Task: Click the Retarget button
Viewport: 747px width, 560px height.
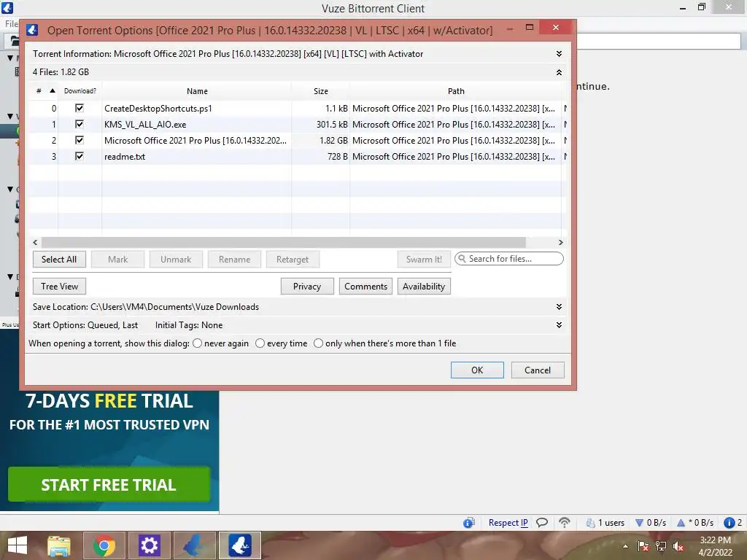Action: [x=293, y=260]
